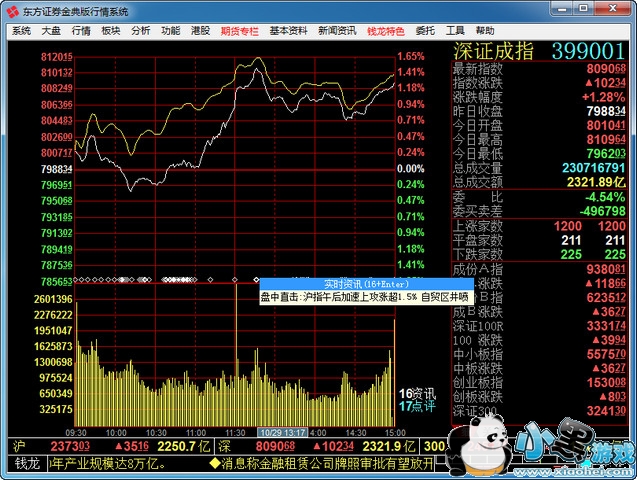Screen dimensions: 637x480
Task: Select the 总成交量 value 230716791
Action: pos(594,168)
